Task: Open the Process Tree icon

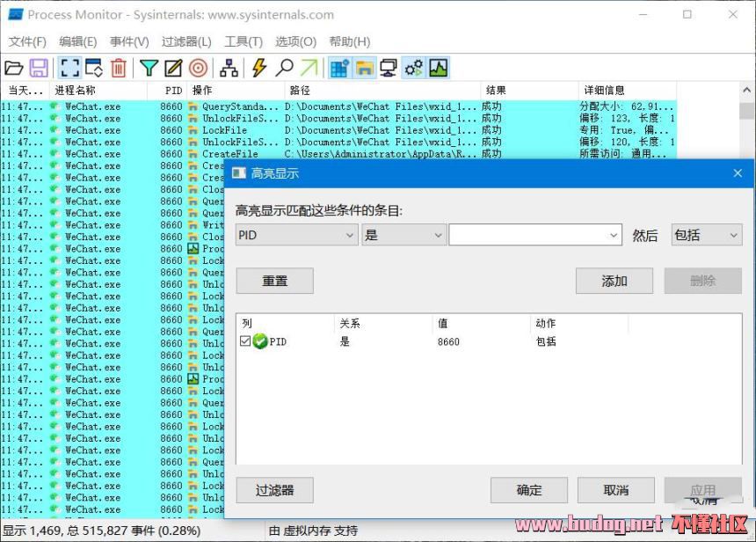Action: point(229,68)
